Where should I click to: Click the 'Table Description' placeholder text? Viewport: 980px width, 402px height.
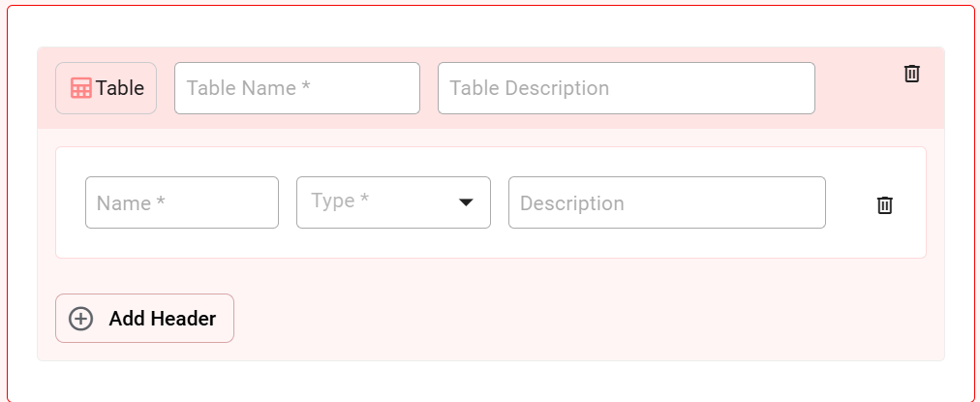click(529, 88)
